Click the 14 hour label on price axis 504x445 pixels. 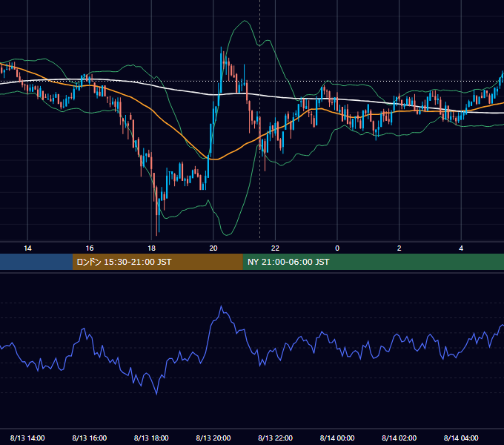[x=27, y=248]
